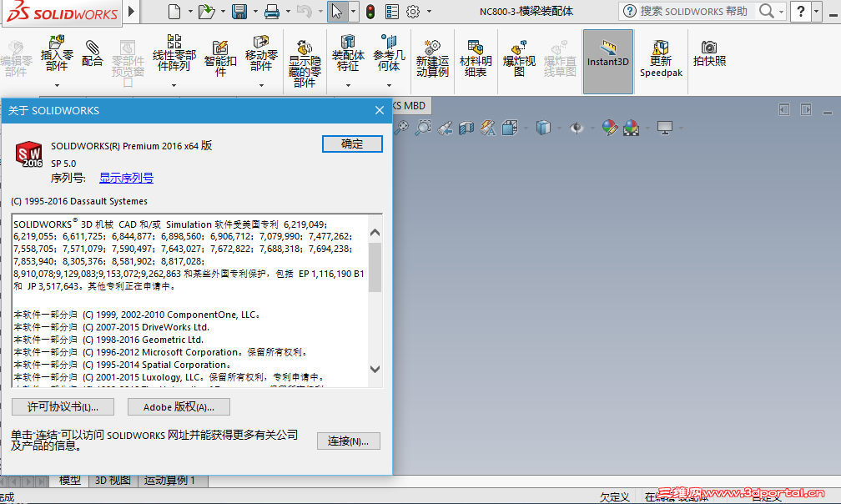
Task: Toggle the Instant3D button
Action: (x=607, y=61)
